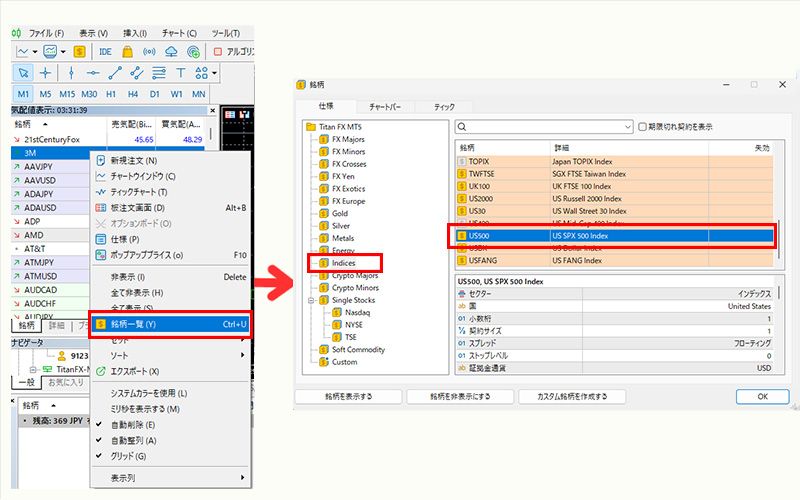Open the ソート submenu arrow
The height and width of the screenshot is (500, 800).
242,355
